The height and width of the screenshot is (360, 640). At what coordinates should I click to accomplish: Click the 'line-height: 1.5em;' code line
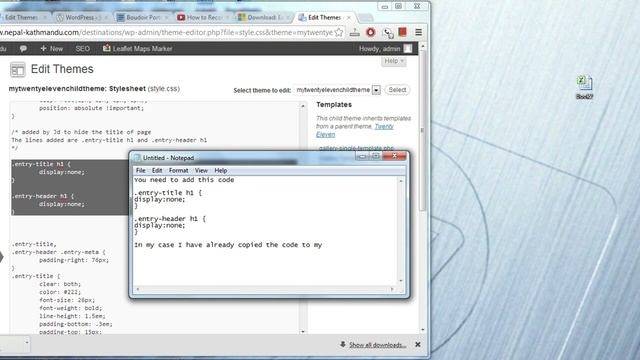72,316
